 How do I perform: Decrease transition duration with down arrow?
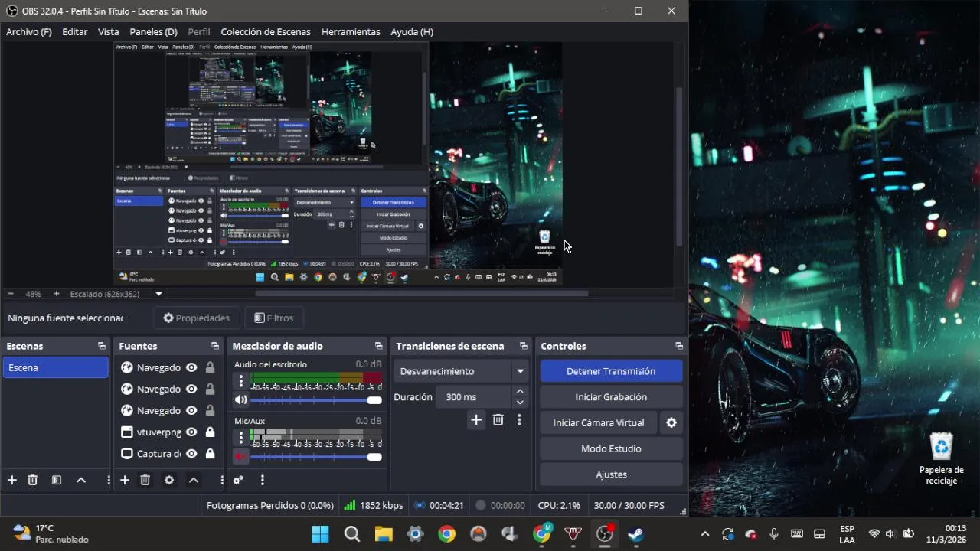[x=520, y=403]
